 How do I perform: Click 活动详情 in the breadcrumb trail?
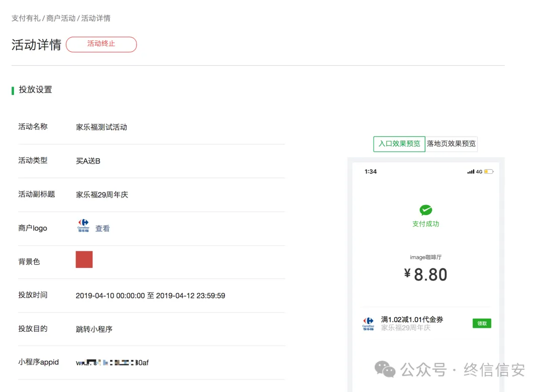[98, 18]
